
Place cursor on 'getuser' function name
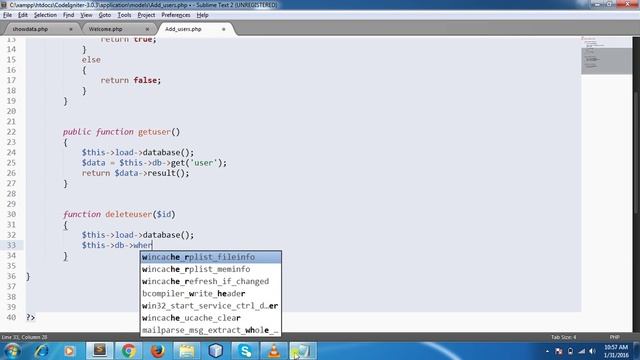point(154,132)
